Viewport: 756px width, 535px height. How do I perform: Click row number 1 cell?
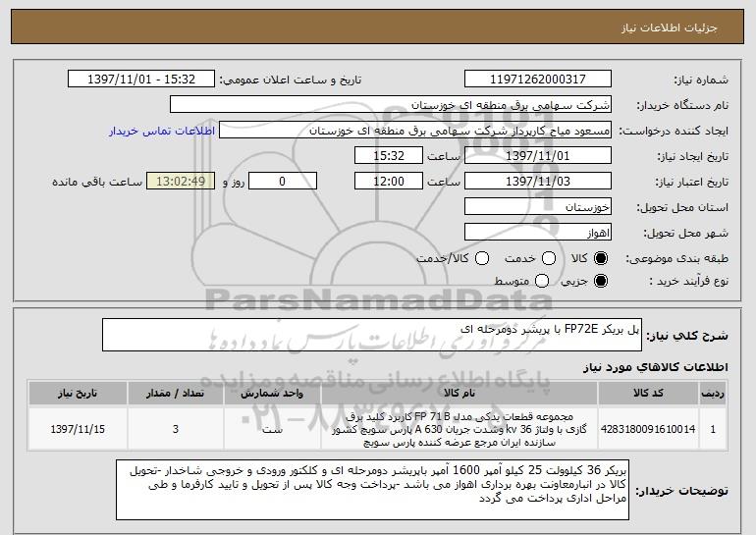click(x=713, y=429)
